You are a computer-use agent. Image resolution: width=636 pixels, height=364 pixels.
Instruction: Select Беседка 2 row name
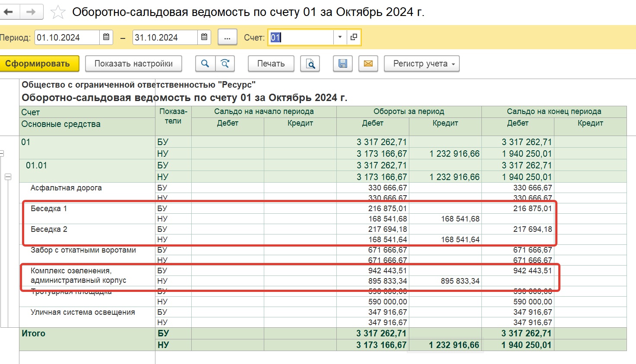tap(49, 229)
